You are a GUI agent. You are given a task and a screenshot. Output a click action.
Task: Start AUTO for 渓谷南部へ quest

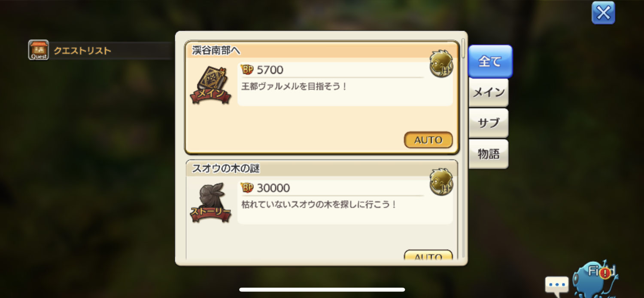click(x=428, y=140)
